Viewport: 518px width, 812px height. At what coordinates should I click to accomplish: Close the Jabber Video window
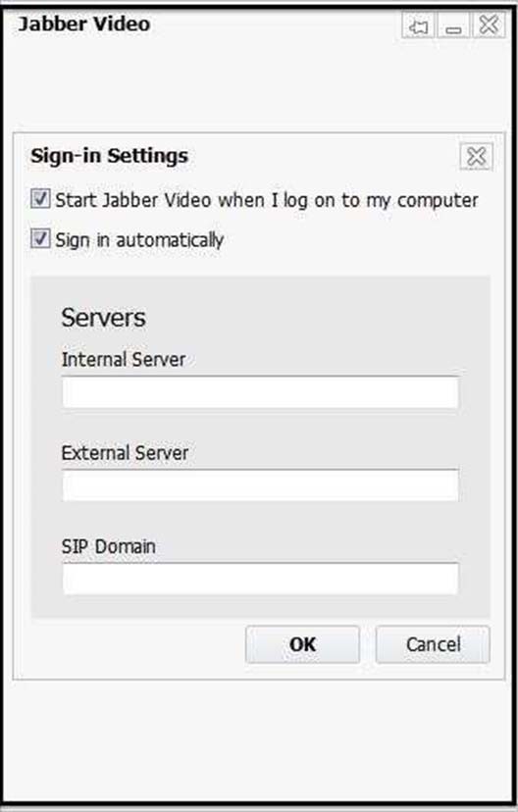pyautogui.click(x=489, y=25)
